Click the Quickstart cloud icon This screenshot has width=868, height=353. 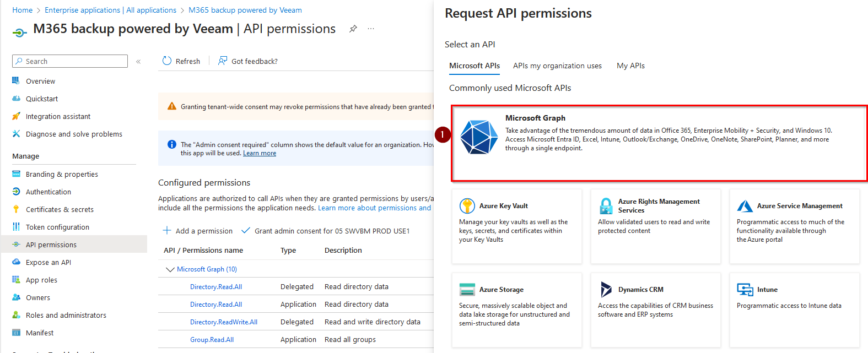[x=16, y=99]
